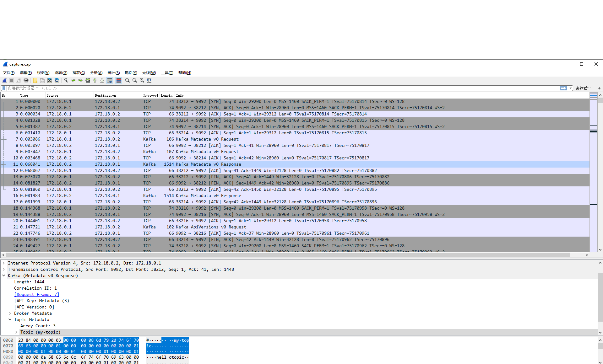Go forward with the right green arrow
The height and width of the screenshot is (364, 603).
(x=80, y=80)
